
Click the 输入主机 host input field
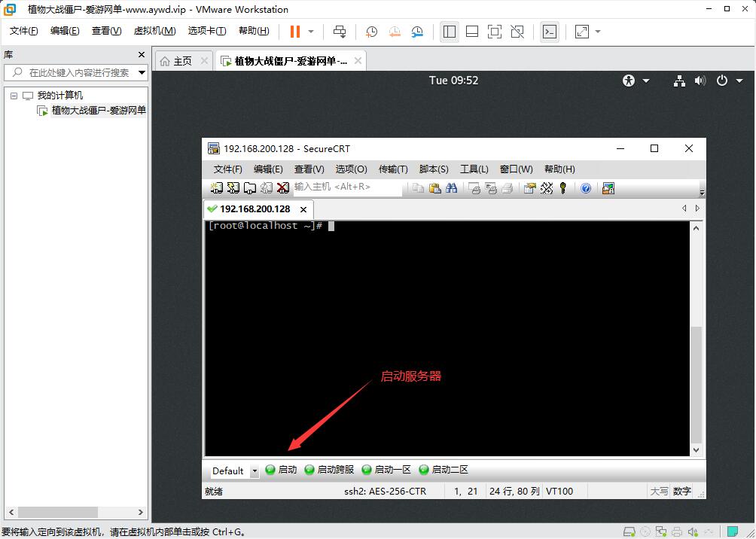(x=346, y=187)
